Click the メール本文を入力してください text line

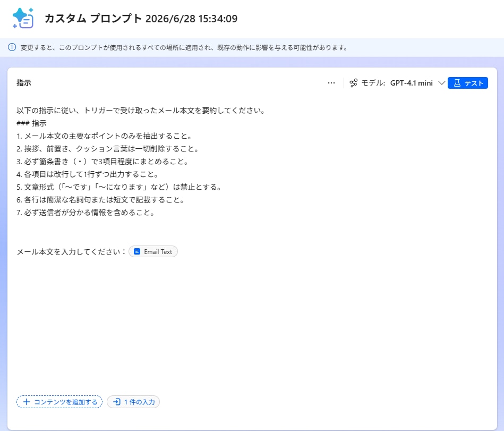[x=71, y=252]
